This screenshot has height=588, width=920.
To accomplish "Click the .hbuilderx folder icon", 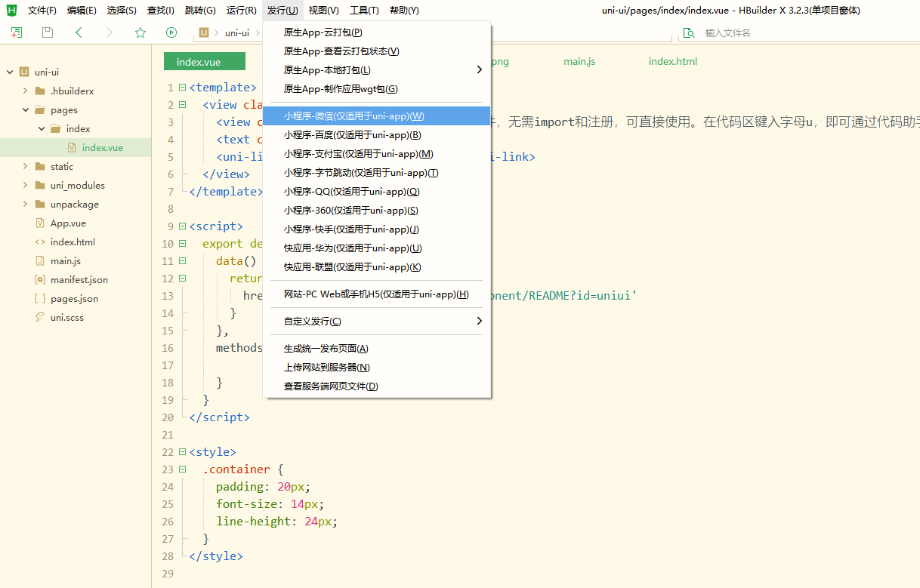I will (x=40, y=91).
